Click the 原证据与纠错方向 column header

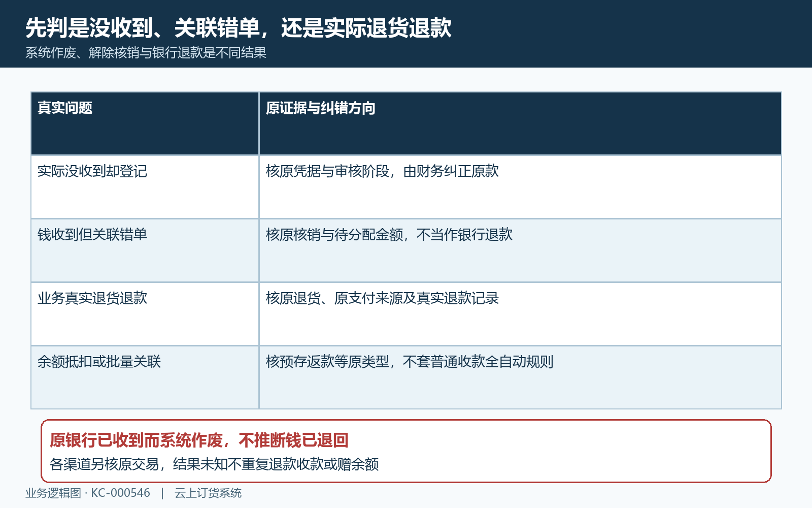[x=520, y=123]
